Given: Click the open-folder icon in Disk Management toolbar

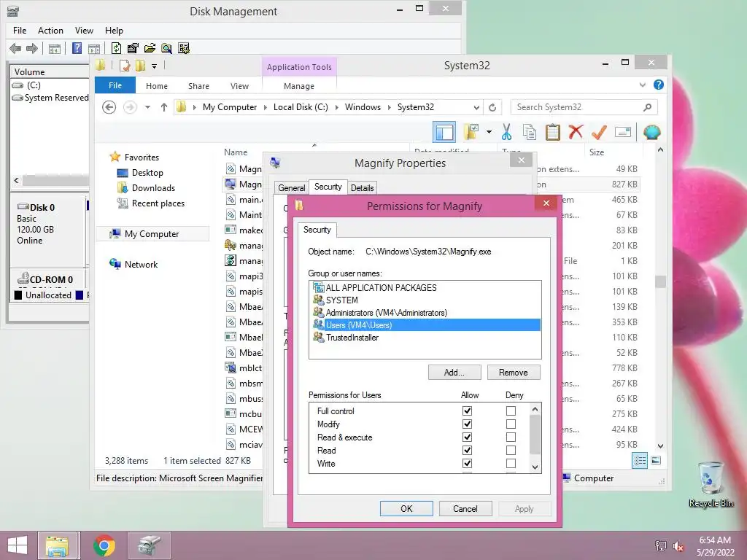Looking at the screenshot, I should coord(150,48).
